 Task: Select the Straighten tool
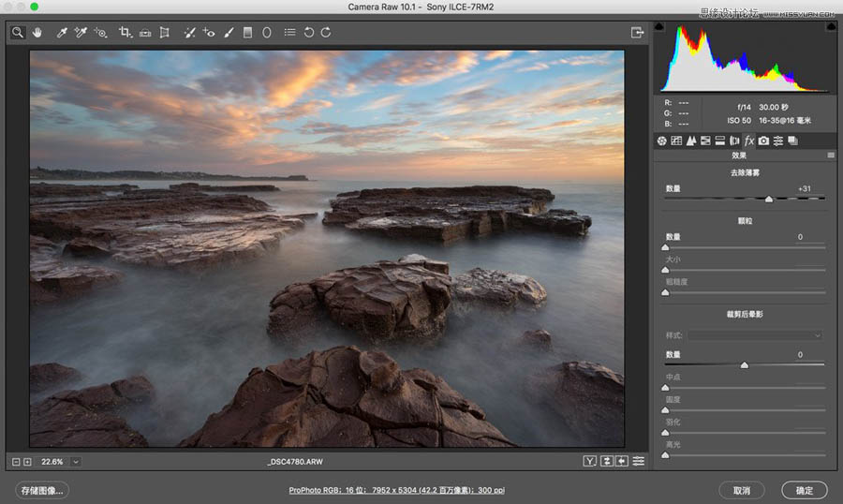(x=145, y=33)
